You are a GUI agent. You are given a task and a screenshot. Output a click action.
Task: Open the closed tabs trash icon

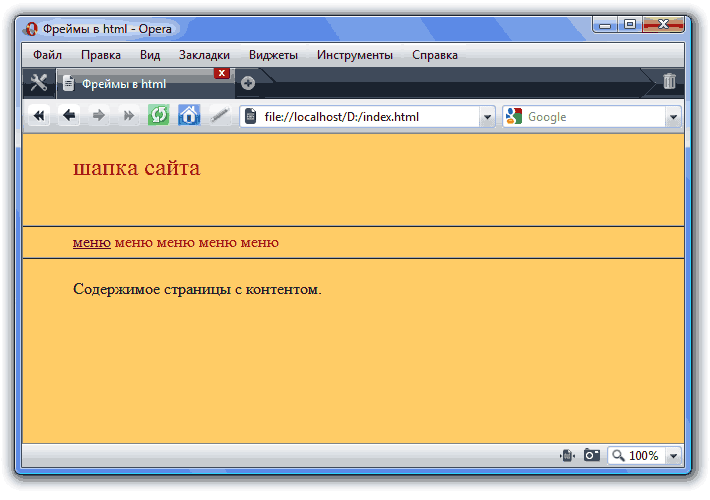669,83
